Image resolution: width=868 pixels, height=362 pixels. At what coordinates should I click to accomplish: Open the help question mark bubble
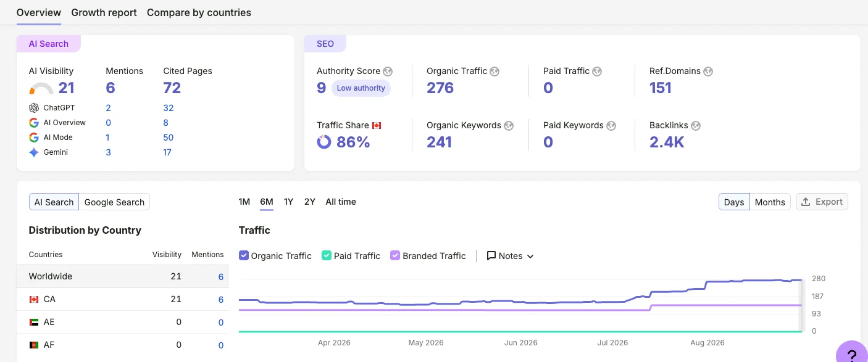[x=852, y=354]
